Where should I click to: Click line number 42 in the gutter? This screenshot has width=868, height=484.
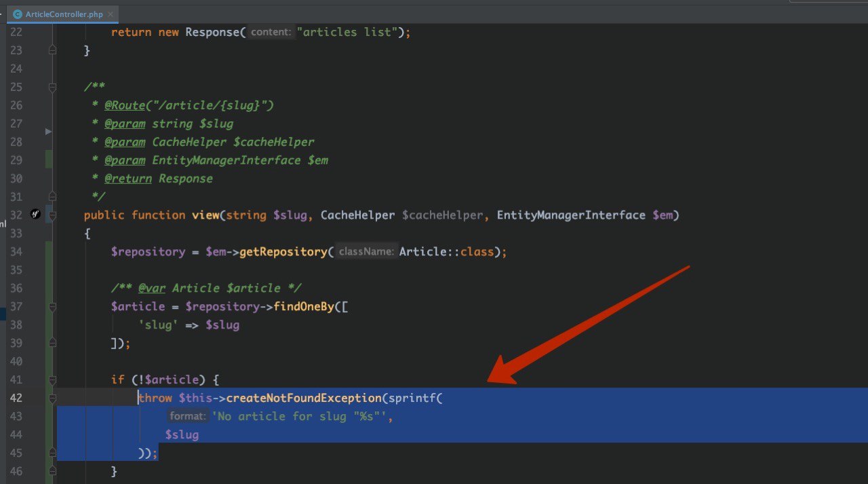16,398
